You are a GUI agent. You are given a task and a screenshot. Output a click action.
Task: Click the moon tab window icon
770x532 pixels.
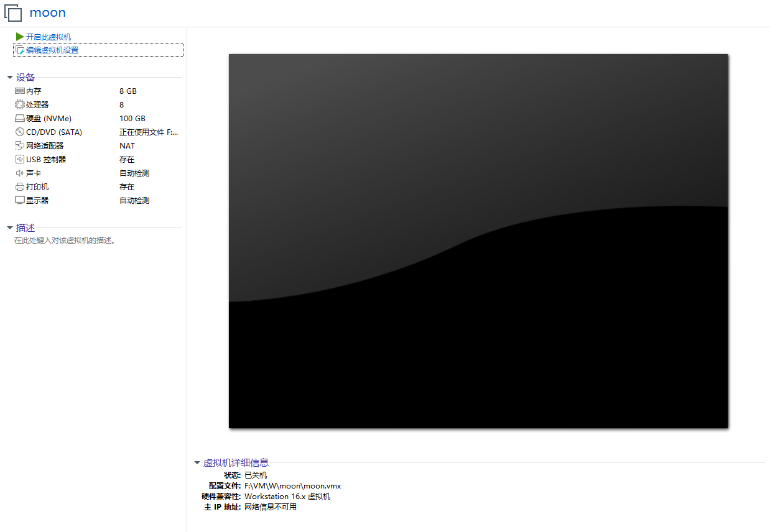(x=13, y=12)
